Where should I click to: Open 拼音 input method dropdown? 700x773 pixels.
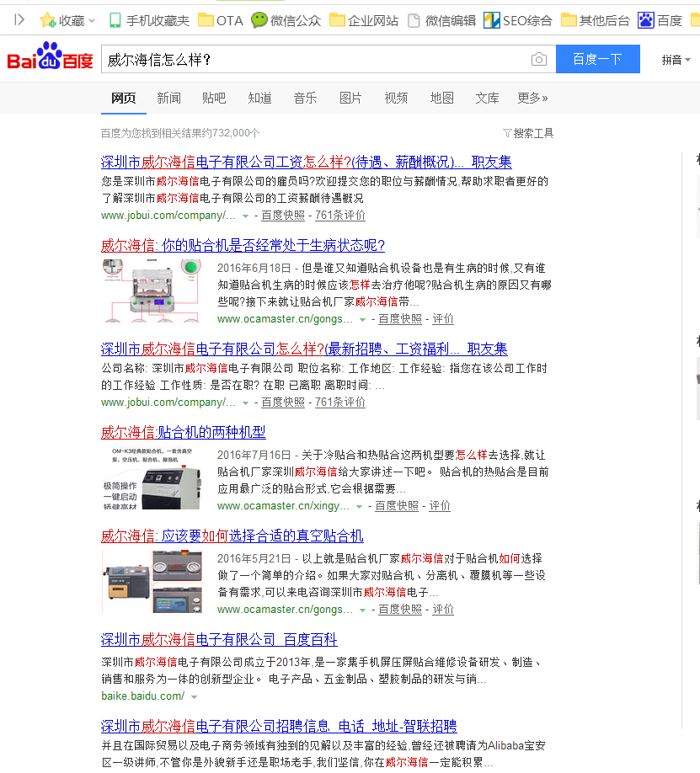point(676,60)
